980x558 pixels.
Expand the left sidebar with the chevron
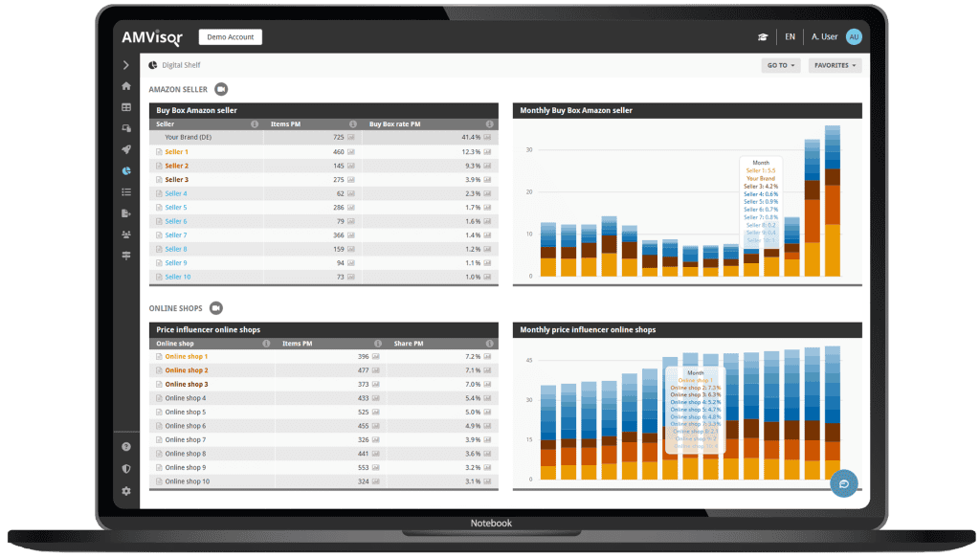126,65
